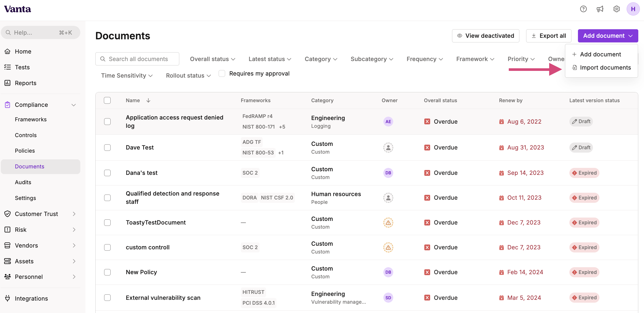Click the Assets server icon

click(x=8, y=261)
